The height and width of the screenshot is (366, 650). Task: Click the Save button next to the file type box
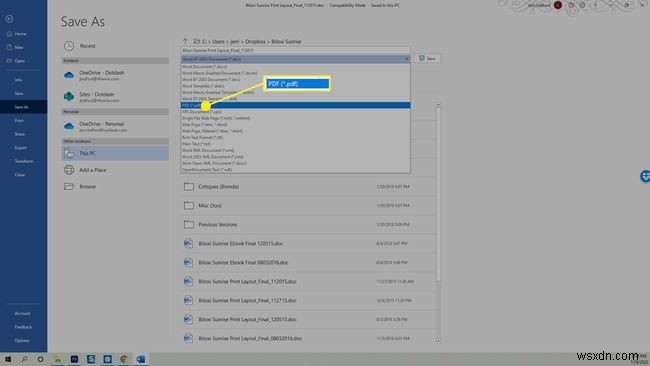(x=427, y=58)
